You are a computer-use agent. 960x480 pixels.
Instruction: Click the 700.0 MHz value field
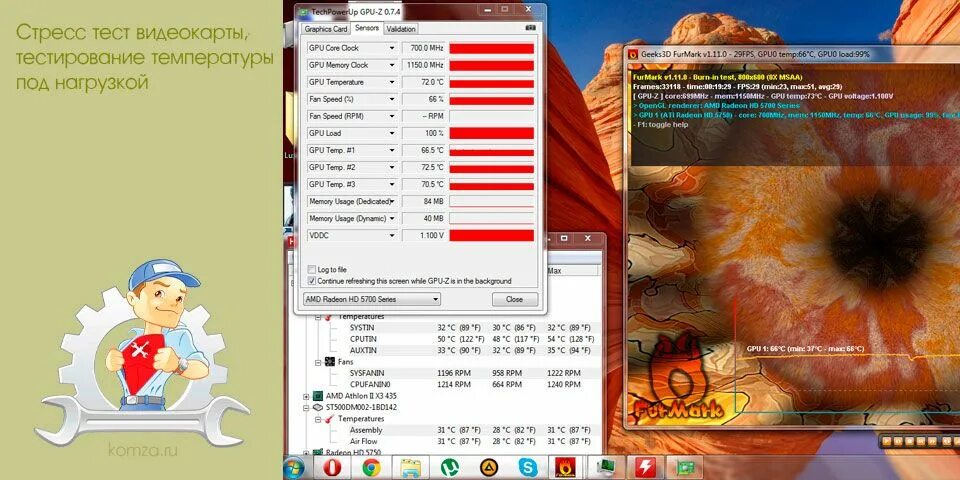[x=424, y=48]
